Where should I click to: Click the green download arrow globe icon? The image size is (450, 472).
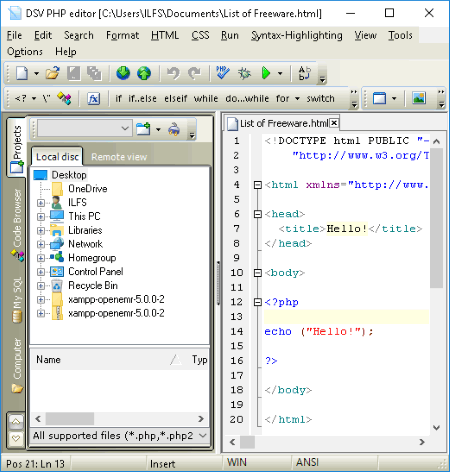click(123, 73)
